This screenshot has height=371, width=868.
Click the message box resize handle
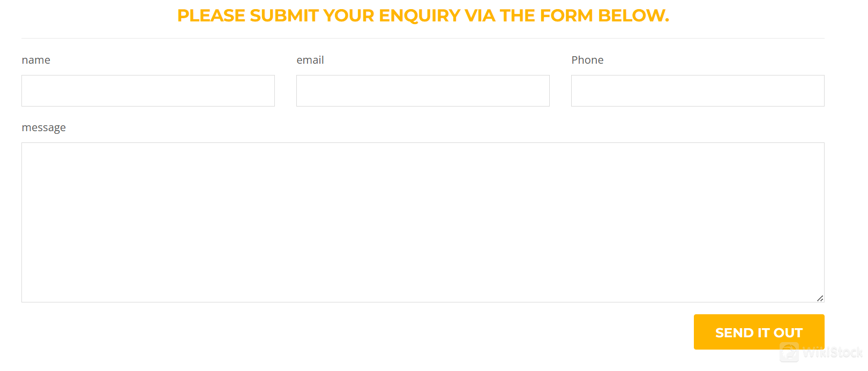point(820,298)
